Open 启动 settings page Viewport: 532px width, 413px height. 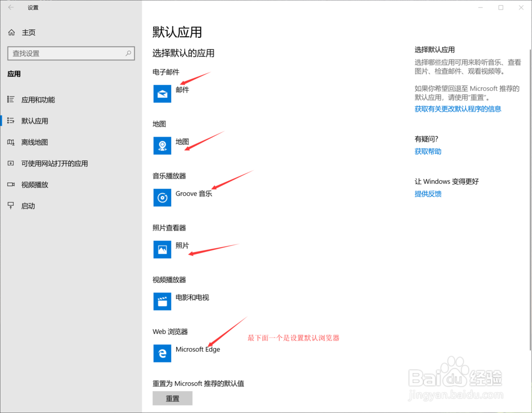(x=28, y=206)
